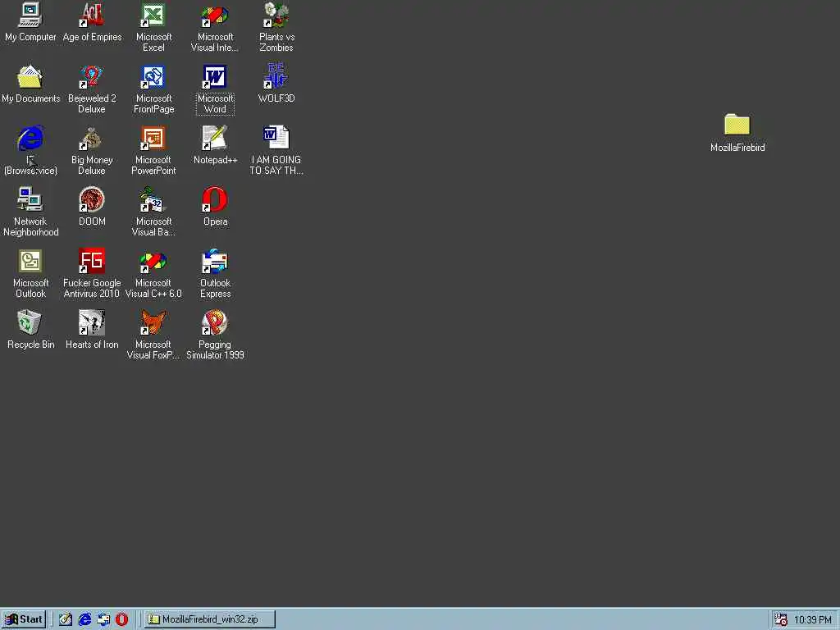Switch to MozillaFirebird_win32.zip taskbar button

point(209,619)
